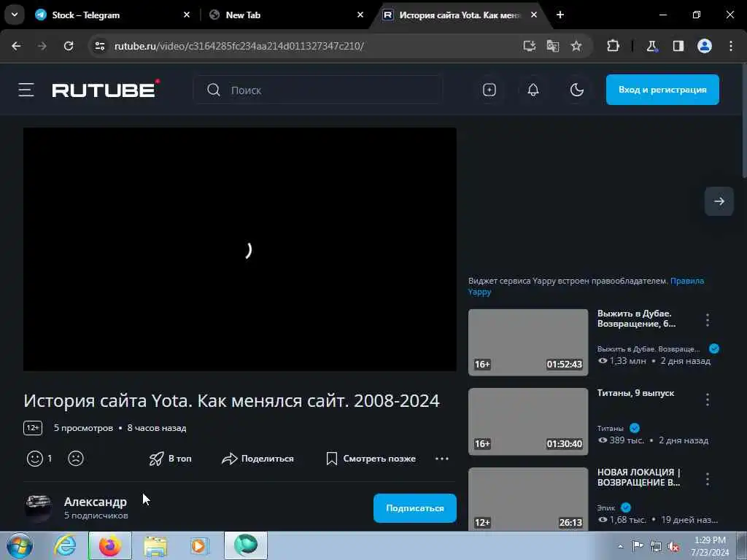Click the translate page icon
The height and width of the screenshot is (560, 747).
point(553,46)
